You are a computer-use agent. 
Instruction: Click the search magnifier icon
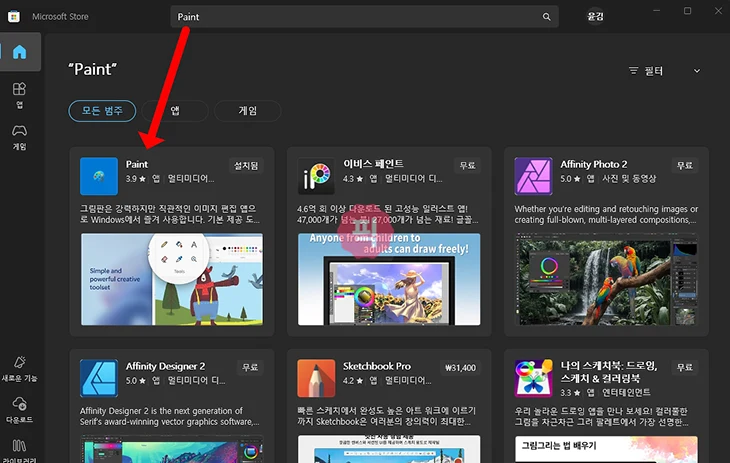(547, 17)
